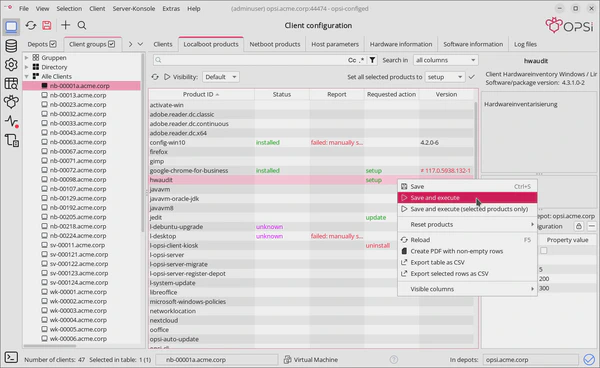Click the minus icon beside the lock
600x368 pixels.
[x=592, y=226]
